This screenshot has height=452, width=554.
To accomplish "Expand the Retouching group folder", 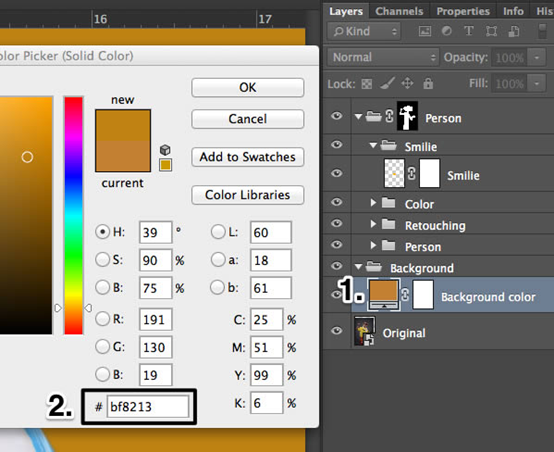I will [373, 224].
